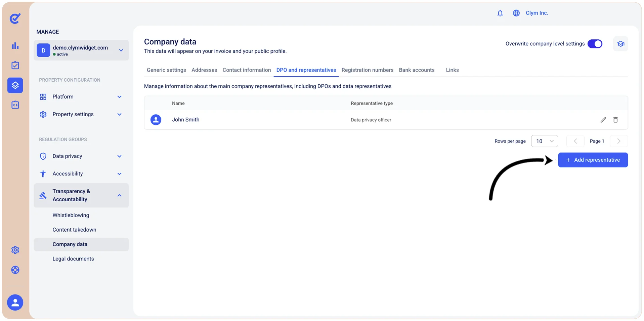Screen dimensions: 644x321
Task: Select DPO and representatives tab
Action: (x=306, y=70)
